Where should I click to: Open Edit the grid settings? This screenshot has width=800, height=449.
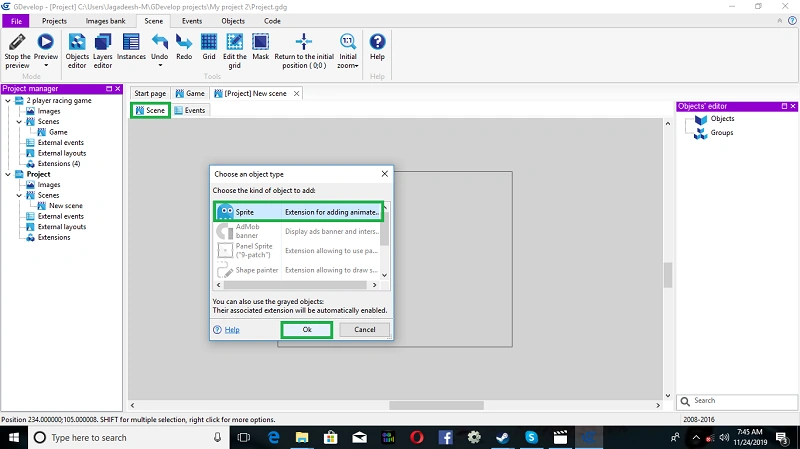(235, 42)
